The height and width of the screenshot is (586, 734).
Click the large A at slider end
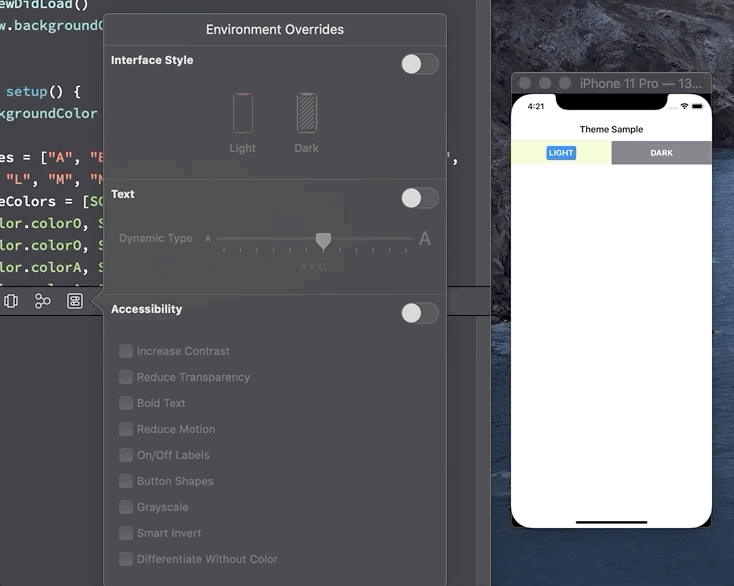pos(425,239)
